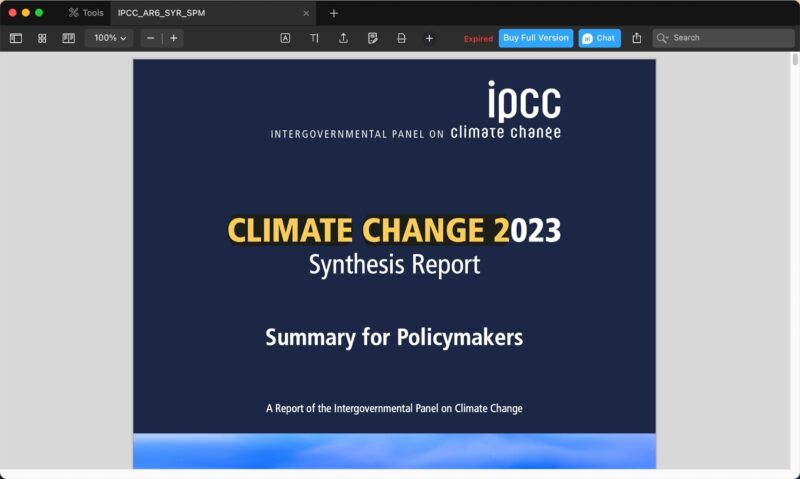Screen dimensions: 800x479
Task: Add more tools with toolbar plus icon
Action: click(x=429, y=38)
